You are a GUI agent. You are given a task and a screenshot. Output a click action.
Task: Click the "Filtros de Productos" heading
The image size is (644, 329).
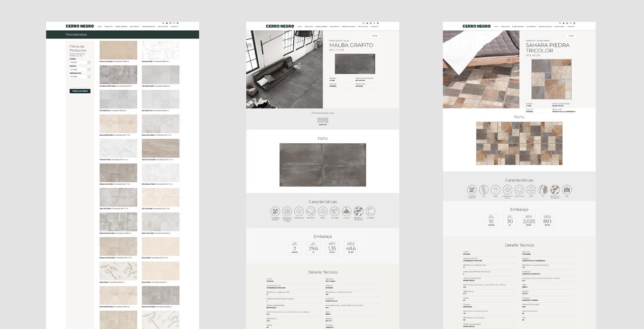point(78,49)
